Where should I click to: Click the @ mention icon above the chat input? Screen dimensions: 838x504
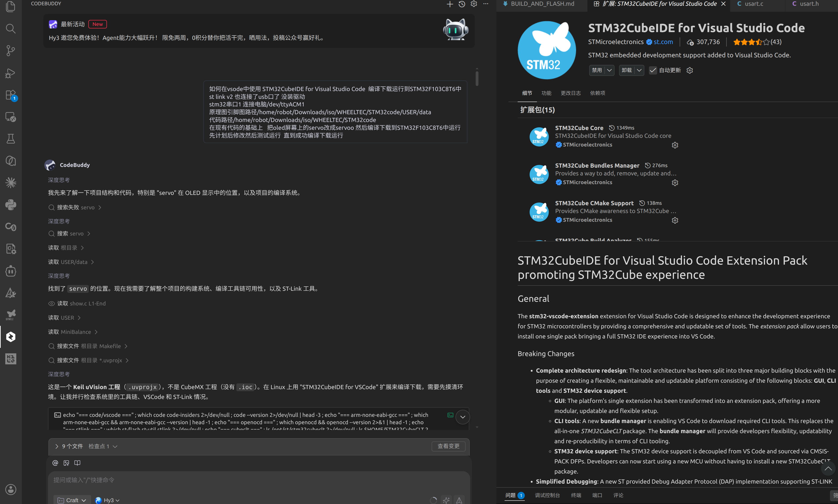55,463
